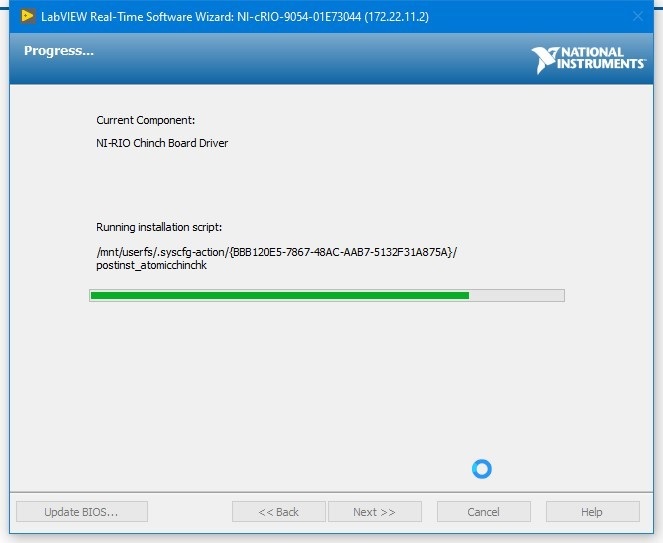The image size is (663, 543).
Task: Click the /mnt/userfs/.syscfg-action script path
Action: [x=277, y=252]
